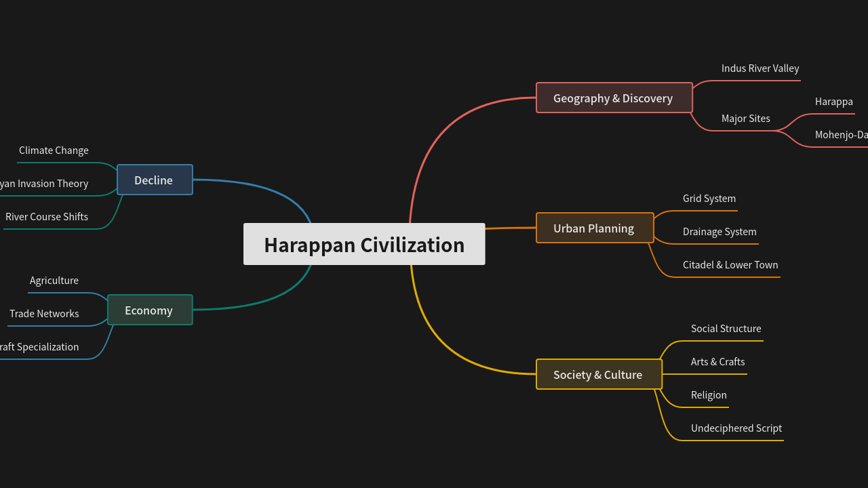Select the Religion node

click(709, 394)
